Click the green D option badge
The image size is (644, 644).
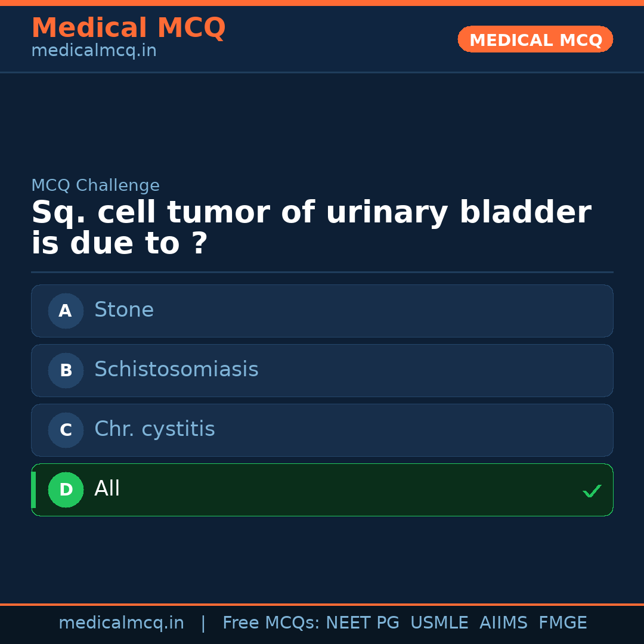[66, 490]
